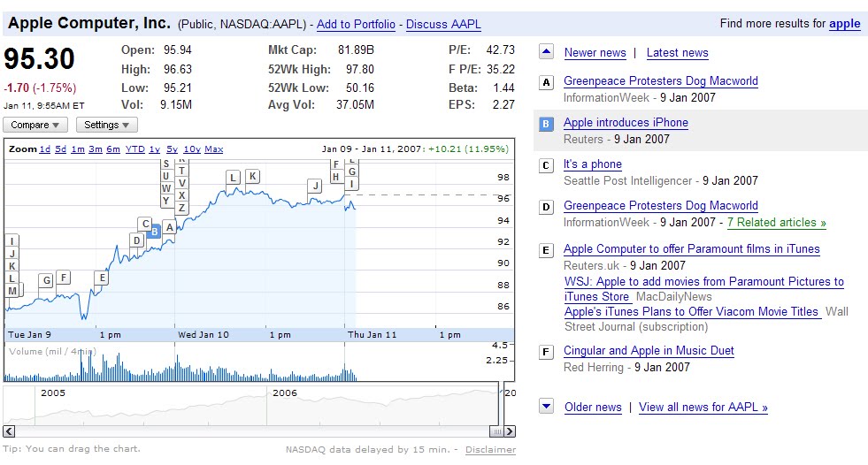Select news letter badge F in the list
This screenshot has width=868, height=465.
tap(546, 352)
